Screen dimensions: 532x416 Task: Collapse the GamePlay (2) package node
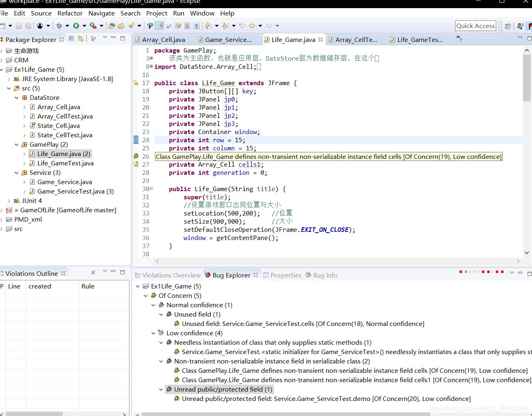point(17,145)
